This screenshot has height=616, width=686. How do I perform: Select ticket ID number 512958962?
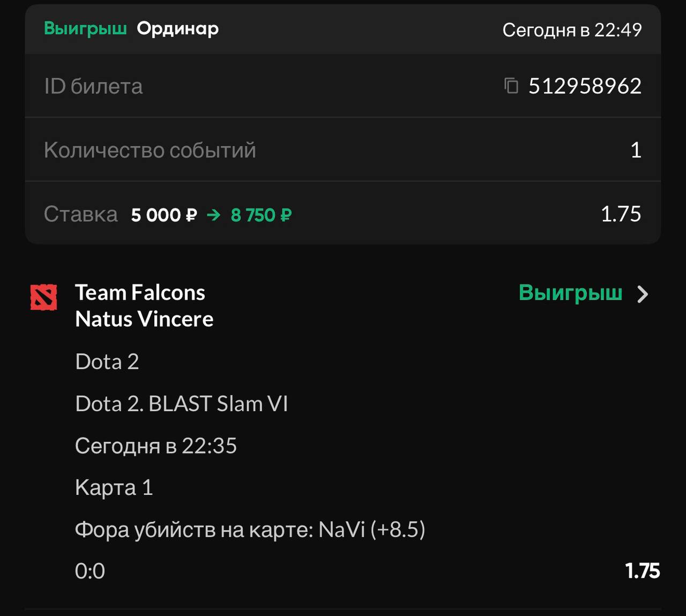click(x=585, y=86)
